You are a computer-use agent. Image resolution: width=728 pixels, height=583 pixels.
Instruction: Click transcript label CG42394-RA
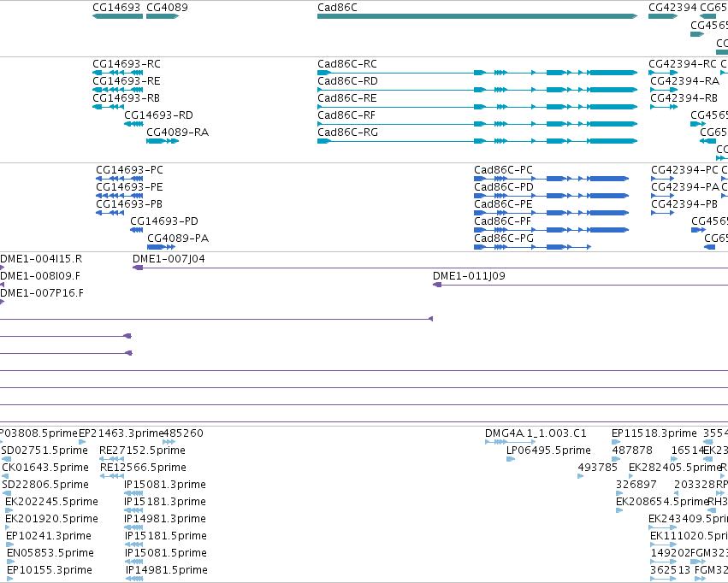pyautogui.click(x=685, y=81)
